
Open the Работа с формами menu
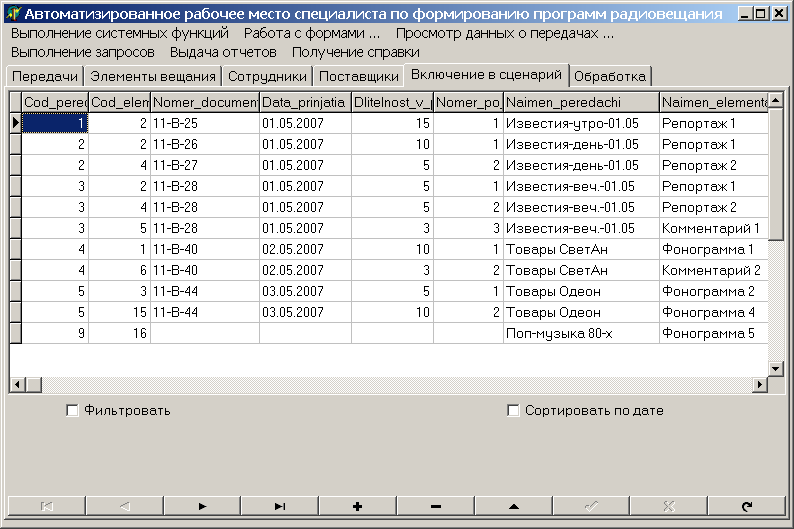pyautogui.click(x=312, y=33)
